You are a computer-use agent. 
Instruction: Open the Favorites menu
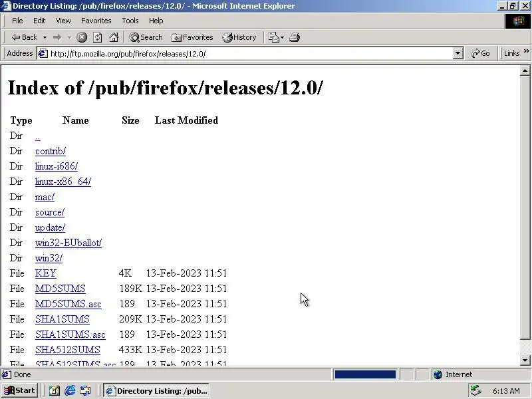click(96, 21)
